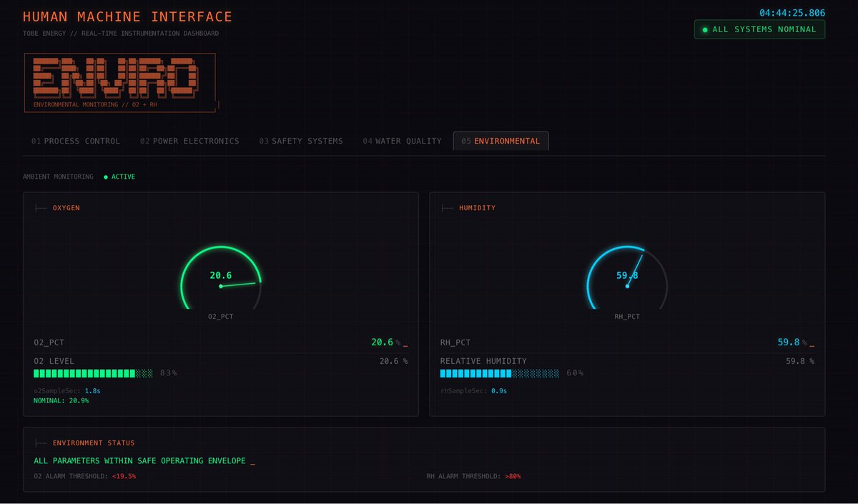The image size is (858, 504).
Task: Click the Relative Humidity label
Action: pos(483,361)
